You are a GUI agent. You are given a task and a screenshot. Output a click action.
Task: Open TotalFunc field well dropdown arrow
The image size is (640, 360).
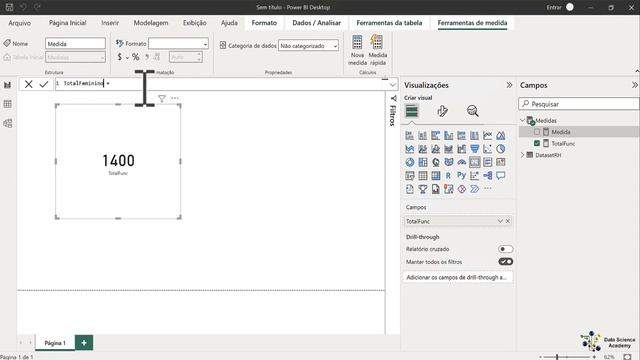500,221
